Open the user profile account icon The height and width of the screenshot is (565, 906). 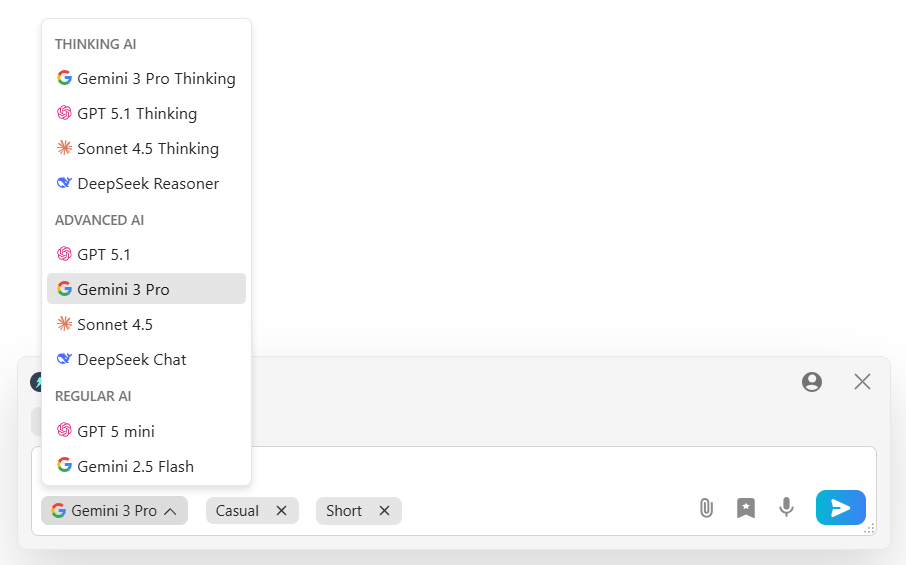[812, 381]
